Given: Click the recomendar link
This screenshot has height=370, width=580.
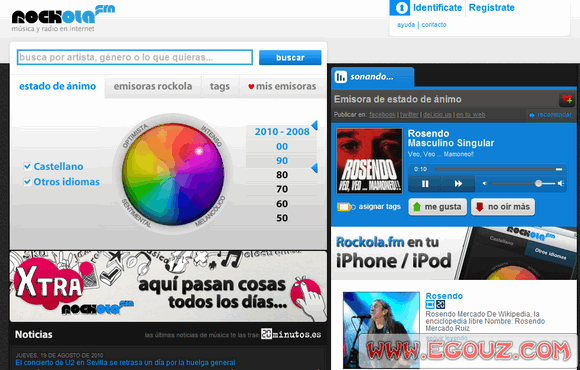Looking at the screenshot, I should tap(551, 115).
